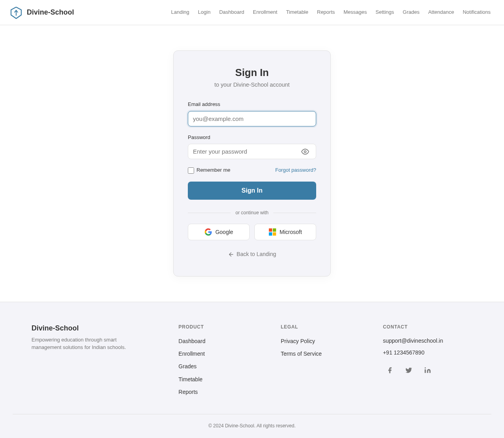Open Reports in top navigation
This screenshot has height=438, width=504.
(x=326, y=12)
